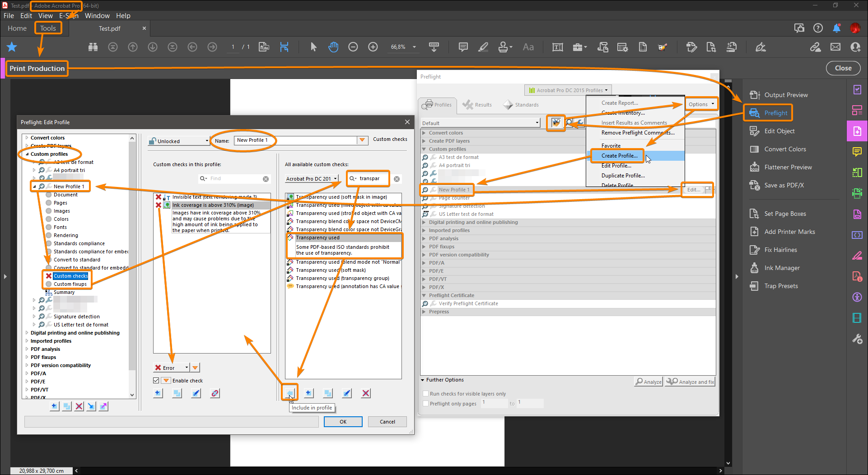Confirm profile edits with OK

click(x=343, y=421)
